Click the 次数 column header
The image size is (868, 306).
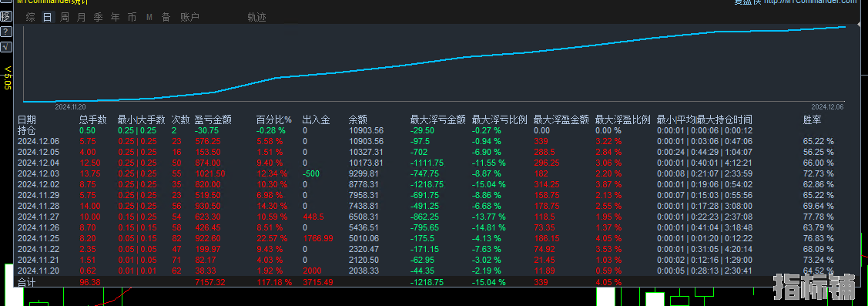(180, 119)
